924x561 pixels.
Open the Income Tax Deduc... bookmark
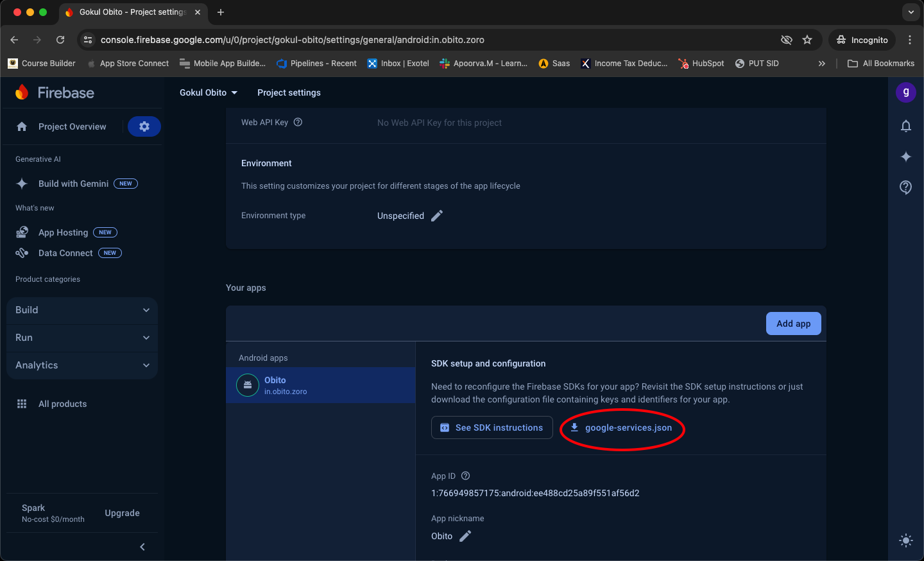(624, 64)
